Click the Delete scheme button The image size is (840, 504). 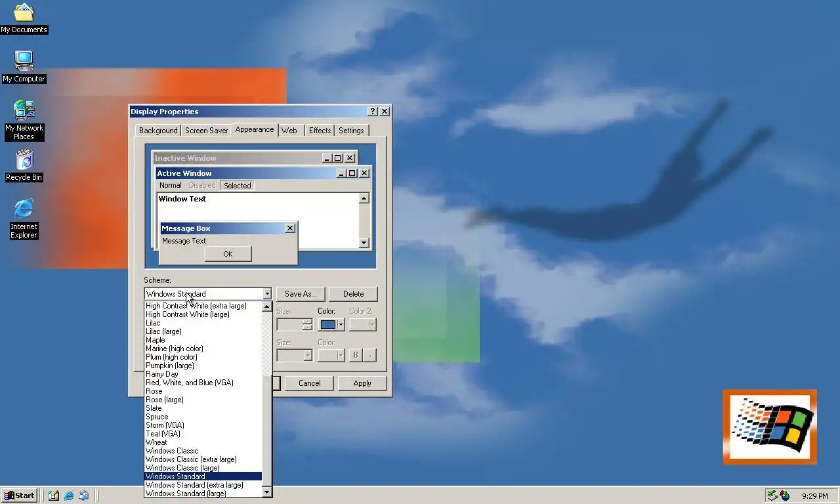tap(353, 294)
